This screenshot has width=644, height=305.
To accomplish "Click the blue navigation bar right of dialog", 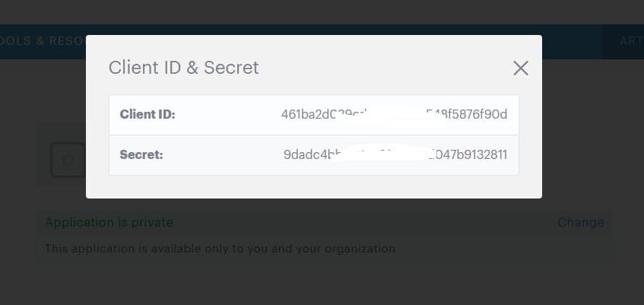I will coord(570,41).
